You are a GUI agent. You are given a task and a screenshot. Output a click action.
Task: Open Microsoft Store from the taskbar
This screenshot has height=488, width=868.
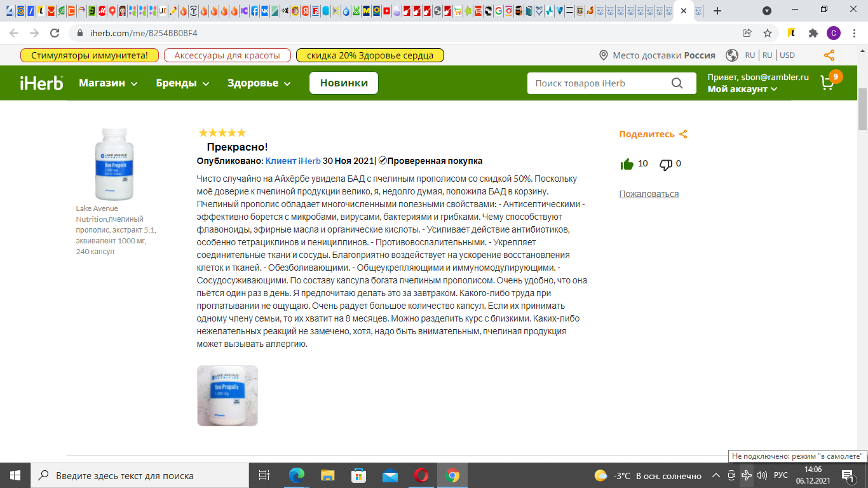pos(358,475)
